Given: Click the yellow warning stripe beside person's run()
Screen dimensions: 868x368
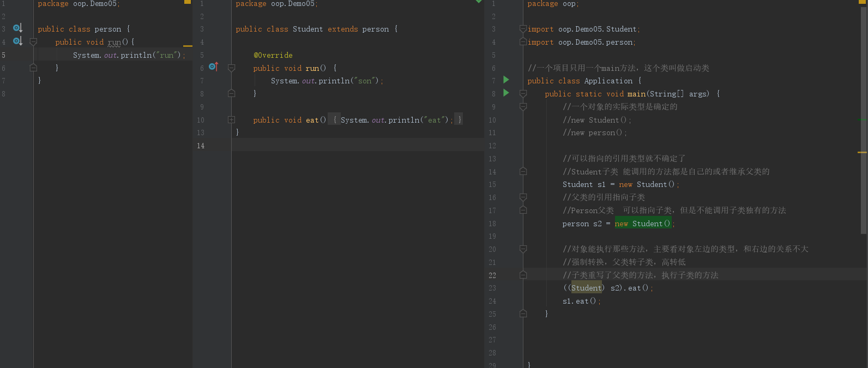Looking at the screenshot, I should pos(188,46).
